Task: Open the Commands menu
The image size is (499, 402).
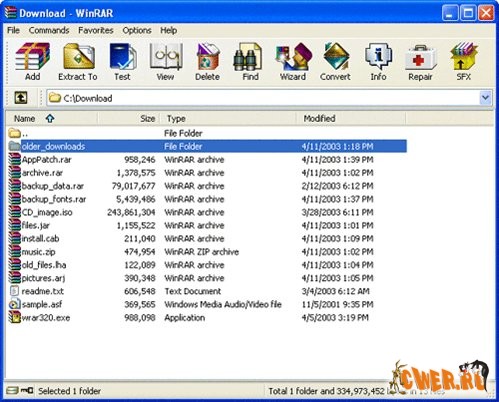Action: [x=49, y=30]
